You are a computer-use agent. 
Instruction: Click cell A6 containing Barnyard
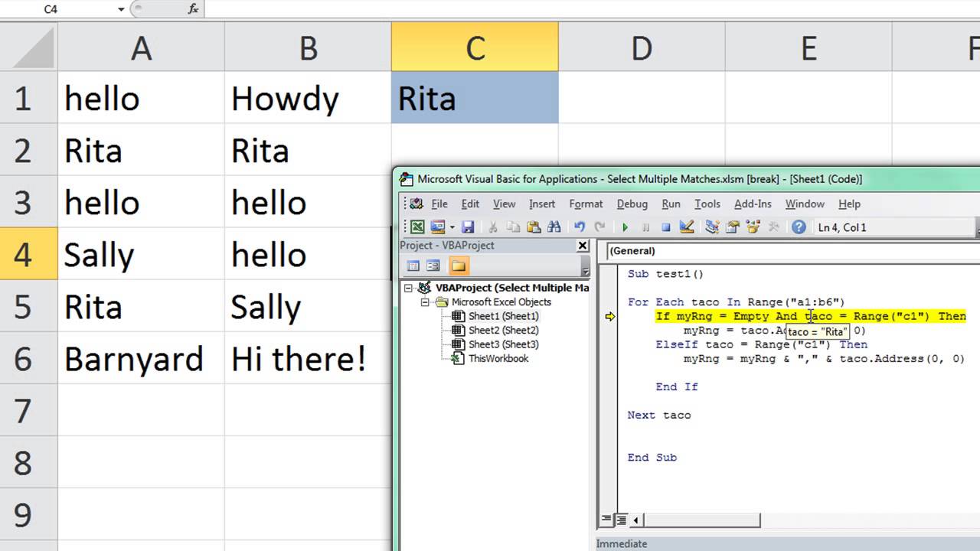[141, 358]
